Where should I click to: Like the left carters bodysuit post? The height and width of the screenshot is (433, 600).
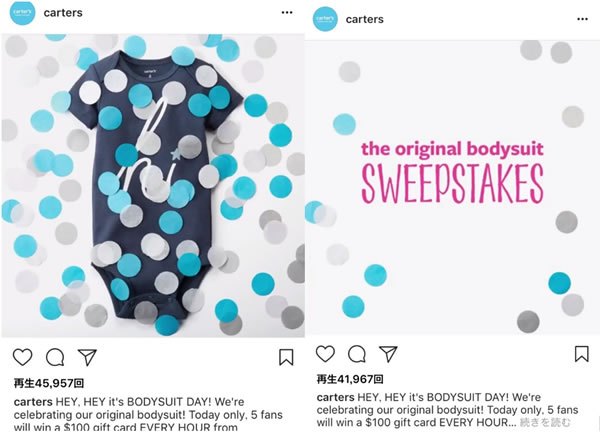pos(23,357)
